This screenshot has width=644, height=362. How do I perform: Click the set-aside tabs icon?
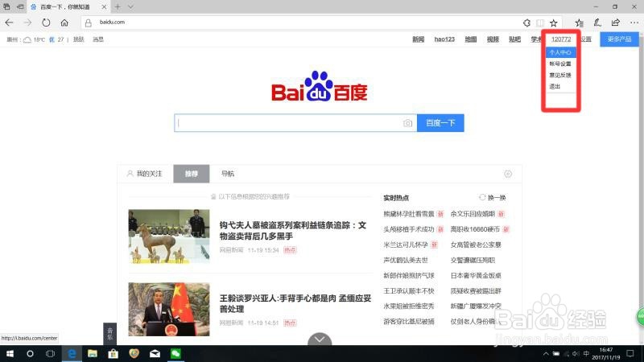pyautogui.click(x=19, y=7)
